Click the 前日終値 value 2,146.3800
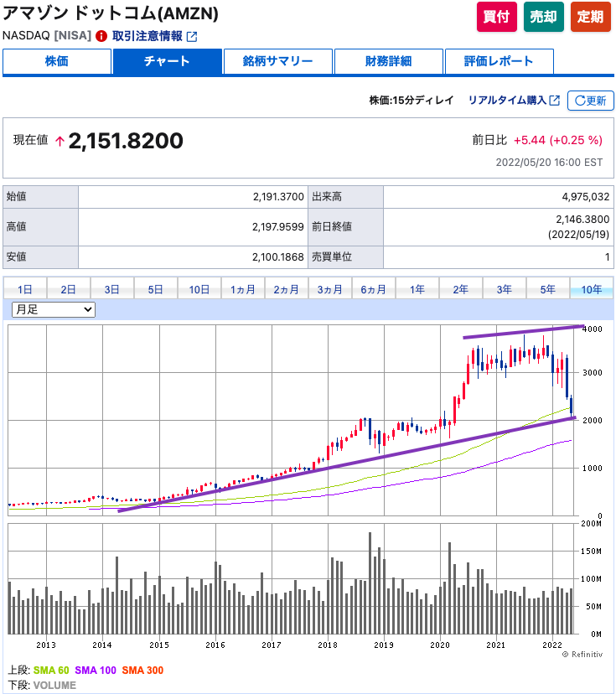This screenshot has width=616, height=694. pos(582,219)
